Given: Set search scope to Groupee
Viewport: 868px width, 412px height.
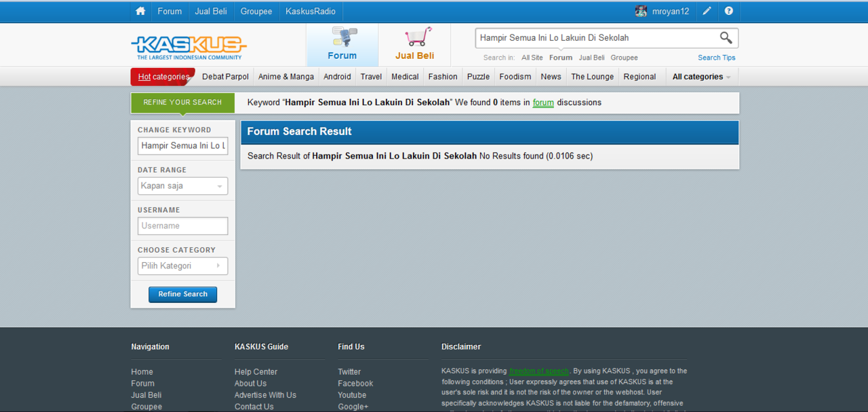Looking at the screenshot, I should point(624,58).
